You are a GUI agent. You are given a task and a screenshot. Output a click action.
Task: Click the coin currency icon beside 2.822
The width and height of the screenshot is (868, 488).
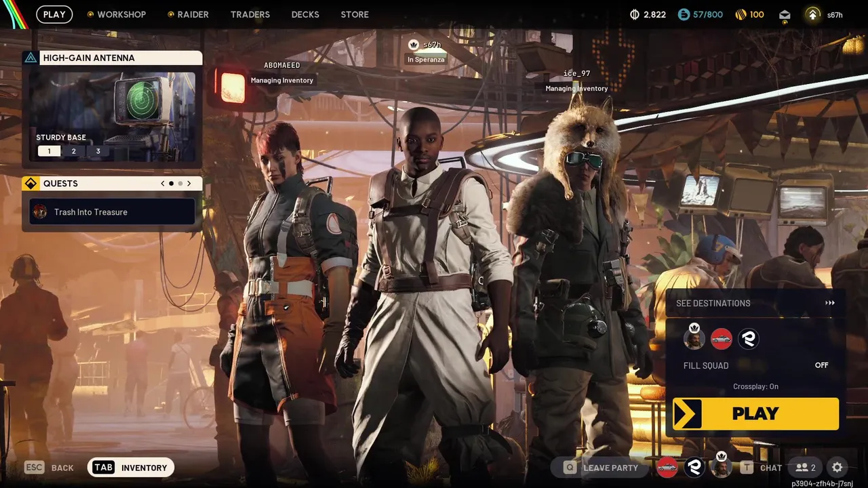pyautogui.click(x=635, y=14)
